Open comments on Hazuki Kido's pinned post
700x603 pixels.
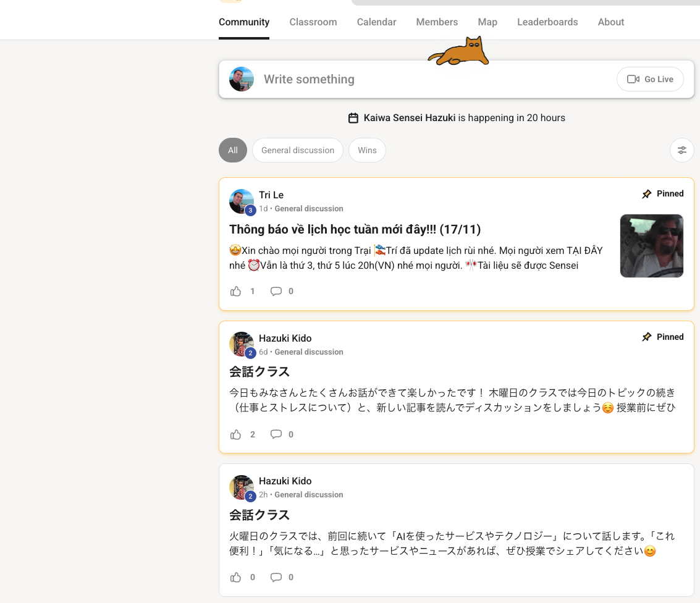click(276, 434)
